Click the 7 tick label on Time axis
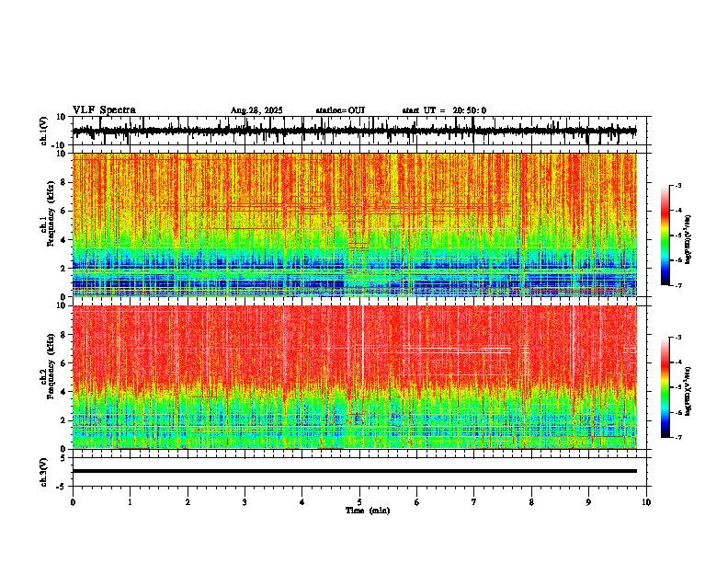The width and height of the screenshot is (728, 563). click(474, 502)
